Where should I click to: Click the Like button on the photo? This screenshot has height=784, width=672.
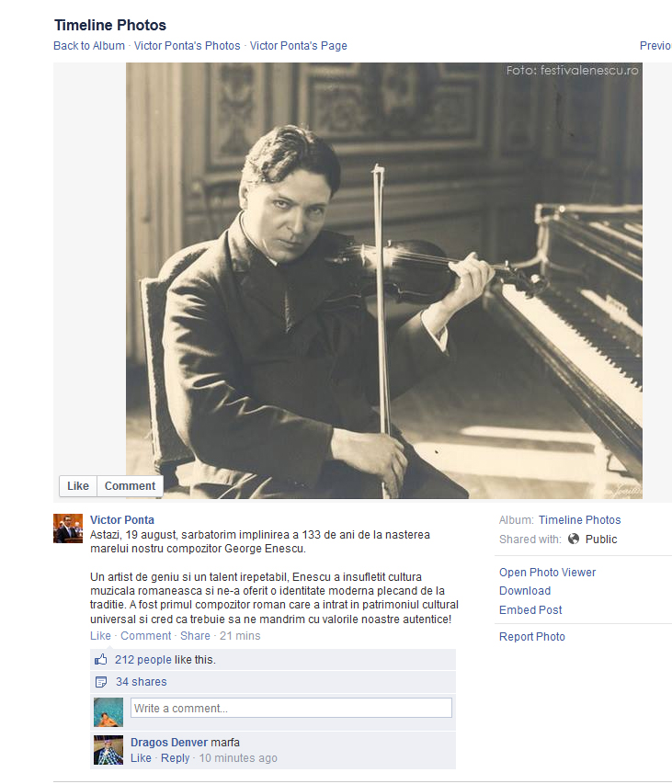point(78,486)
